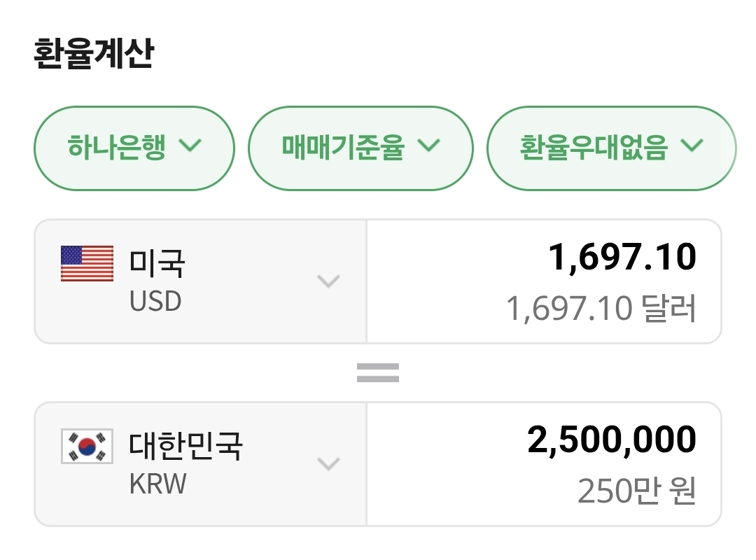Click the 1,697.10 dollar amount field
Viewport: 756px width, 560px height.
[x=622, y=258]
